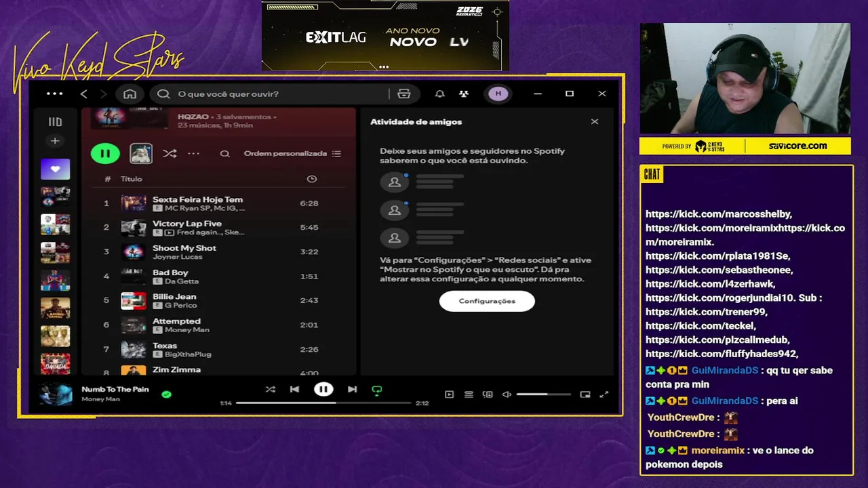Pause playback in bottom player bar
This screenshot has height=488, width=868.
click(323, 389)
